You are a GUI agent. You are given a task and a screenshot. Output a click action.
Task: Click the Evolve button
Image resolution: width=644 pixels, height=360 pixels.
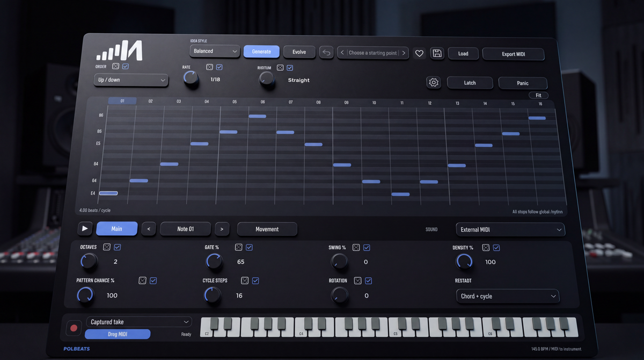(299, 52)
